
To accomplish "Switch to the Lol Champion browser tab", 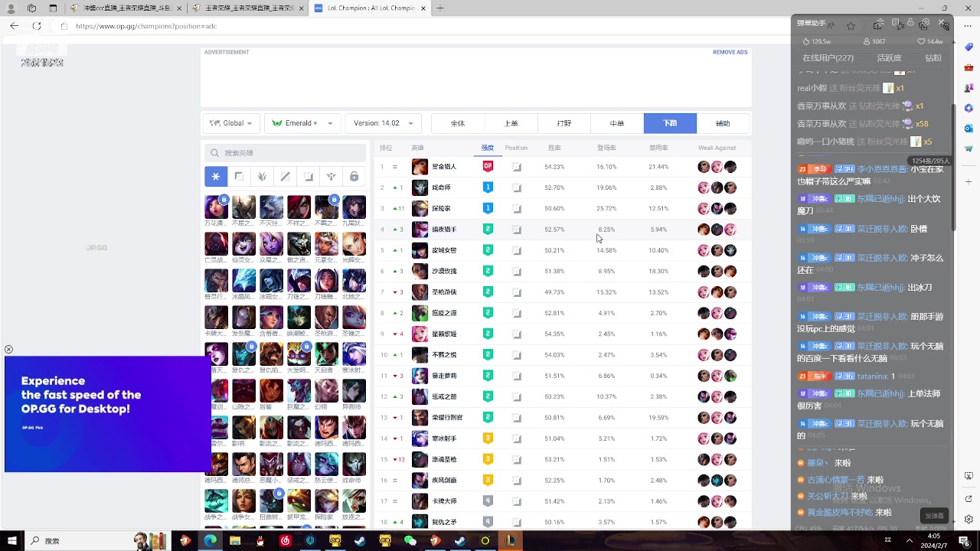I will click(x=369, y=8).
